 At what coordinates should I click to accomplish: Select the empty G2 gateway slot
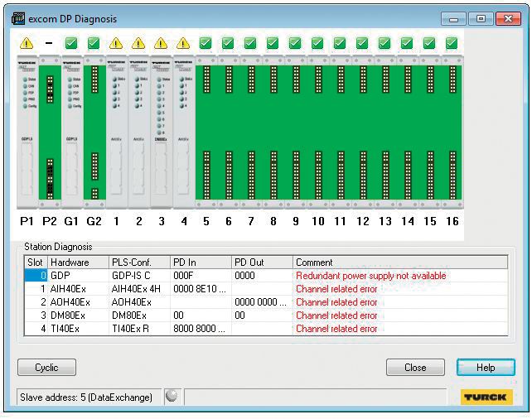[94, 132]
